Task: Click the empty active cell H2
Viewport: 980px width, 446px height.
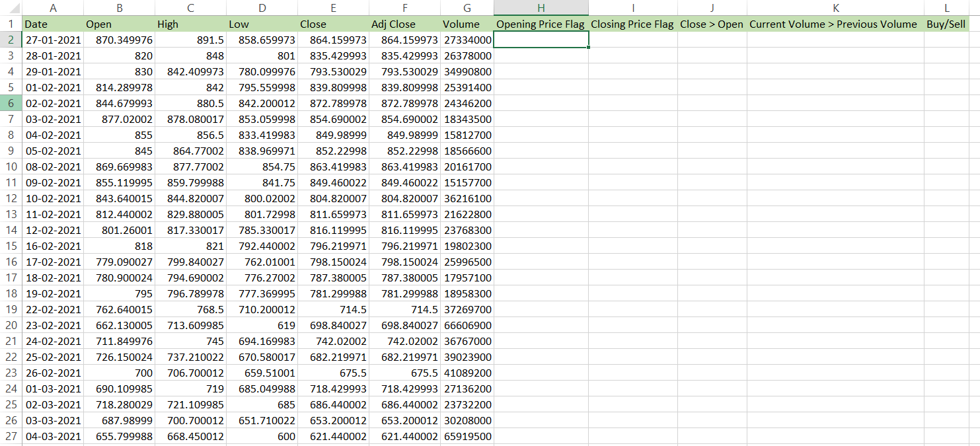Action: (x=541, y=40)
